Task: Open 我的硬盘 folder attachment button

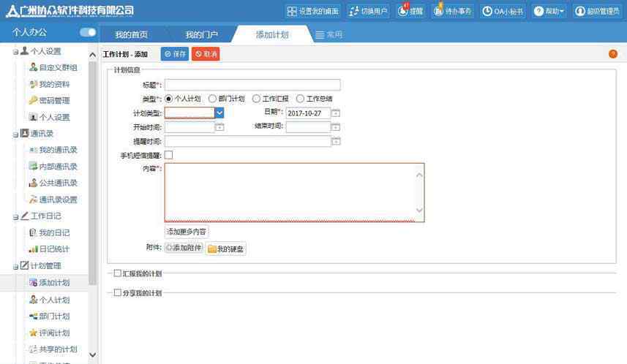Action: pyautogui.click(x=226, y=249)
